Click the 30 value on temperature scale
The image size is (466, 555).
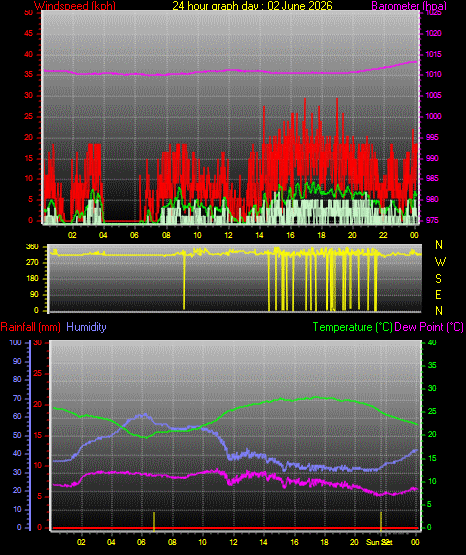432,388
